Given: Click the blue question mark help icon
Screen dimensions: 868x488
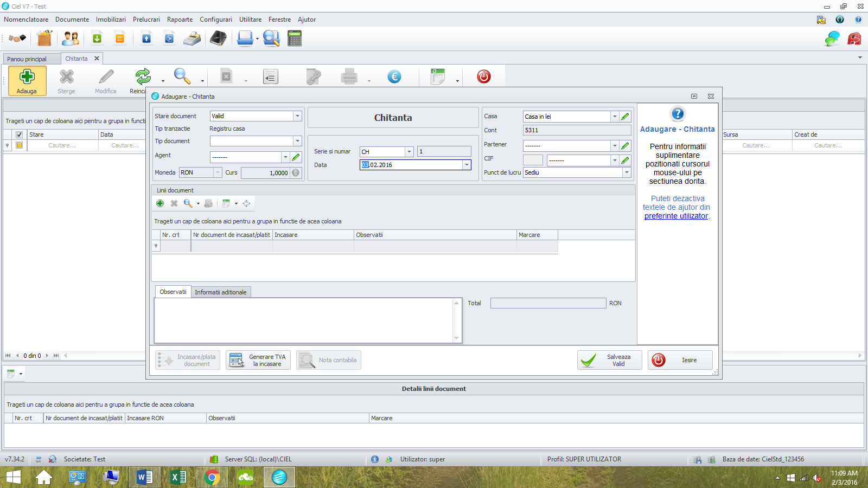Looking at the screenshot, I should pyautogui.click(x=678, y=114).
